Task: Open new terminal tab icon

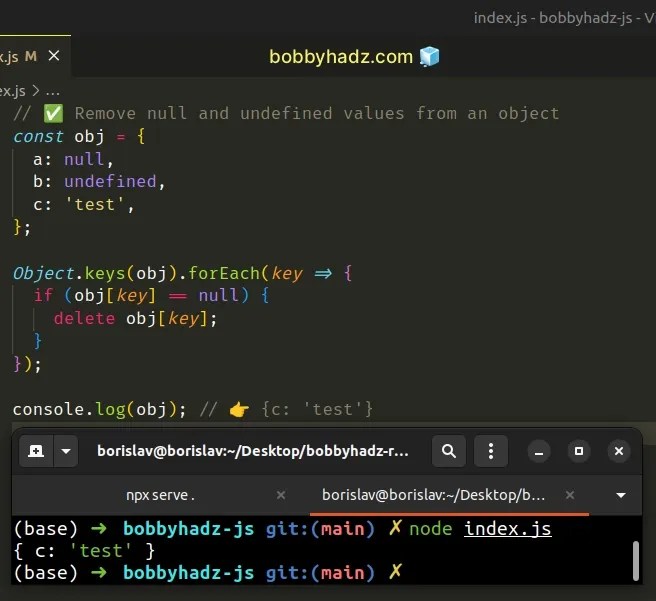Action: tap(36, 451)
